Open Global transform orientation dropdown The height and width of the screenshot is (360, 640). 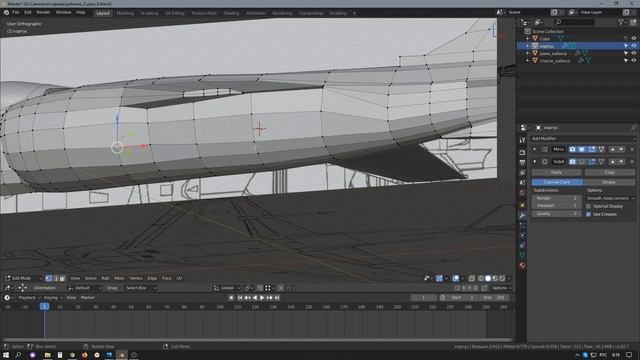coord(227,288)
